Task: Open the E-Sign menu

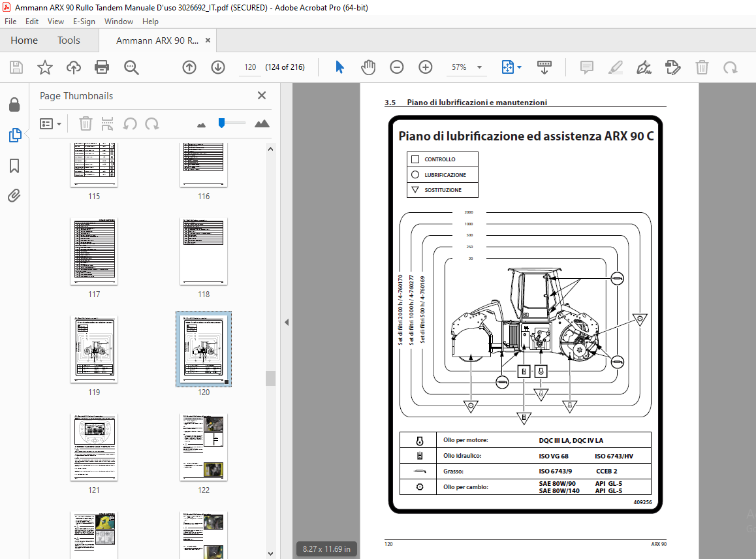Action: [84, 21]
